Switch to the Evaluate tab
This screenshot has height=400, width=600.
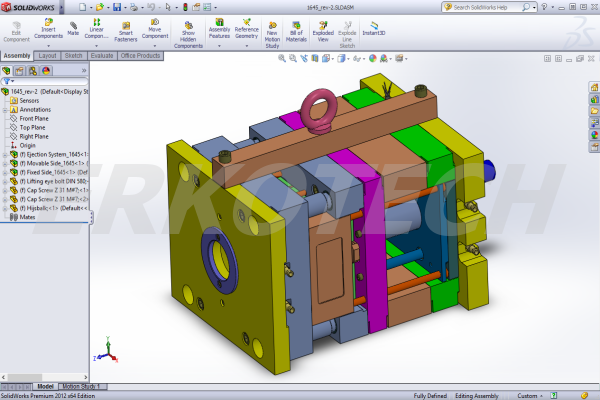102,56
